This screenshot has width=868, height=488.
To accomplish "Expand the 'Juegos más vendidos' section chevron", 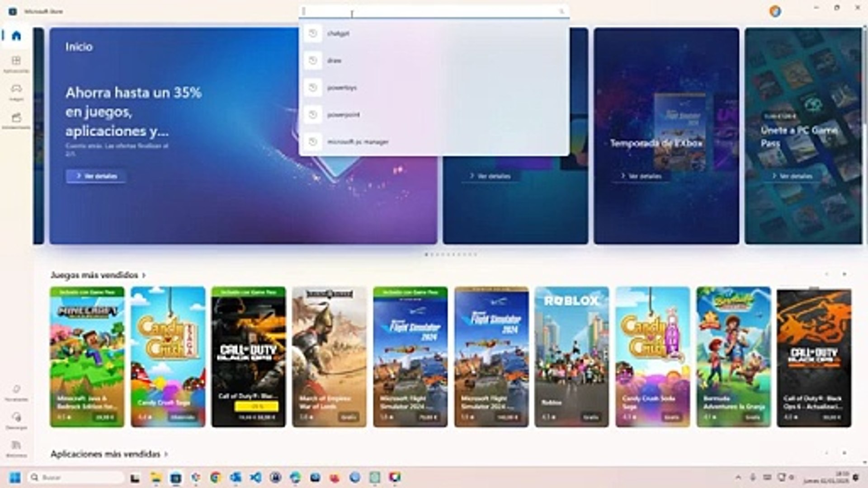I will 144,275.
